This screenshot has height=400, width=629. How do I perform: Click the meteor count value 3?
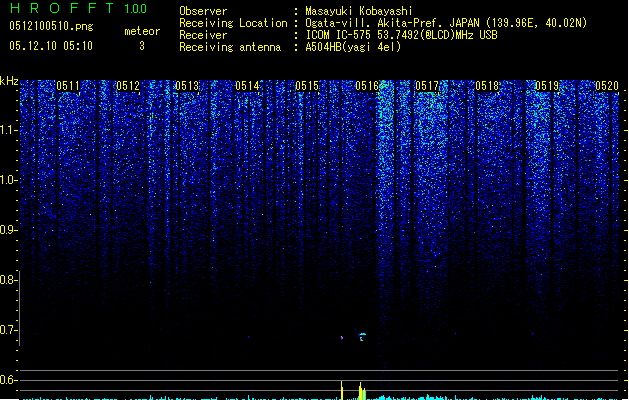click(142, 46)
